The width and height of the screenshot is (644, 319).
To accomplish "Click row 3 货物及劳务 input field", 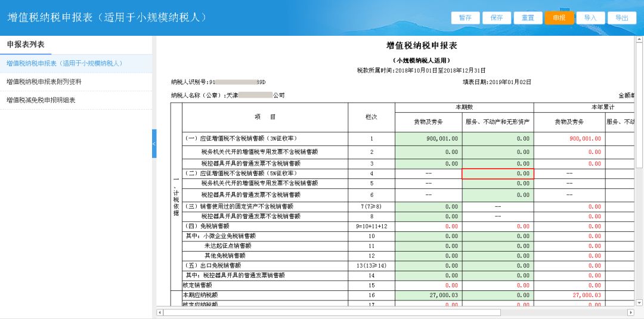I will tap(428, 163).
